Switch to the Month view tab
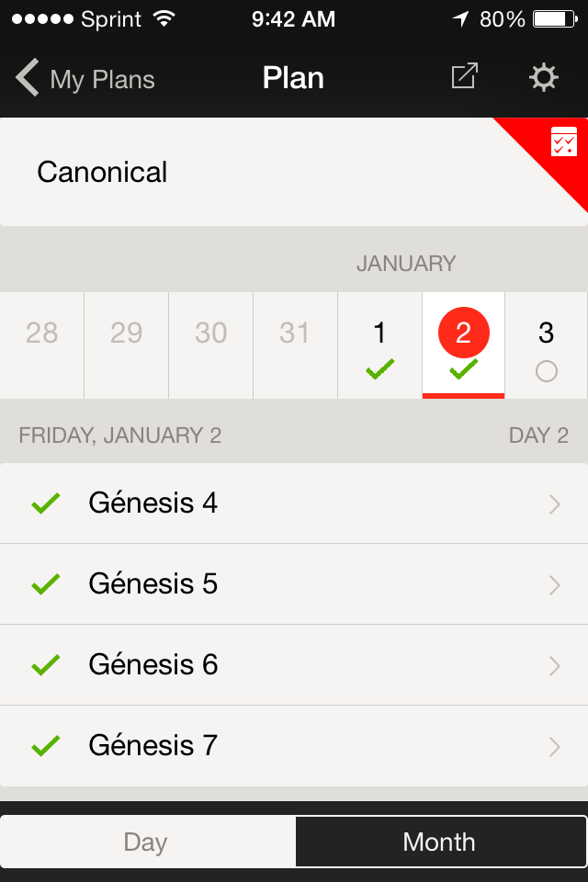Image resolution: width=588 pixels, height=882 pixels. (x=439, y=842)
